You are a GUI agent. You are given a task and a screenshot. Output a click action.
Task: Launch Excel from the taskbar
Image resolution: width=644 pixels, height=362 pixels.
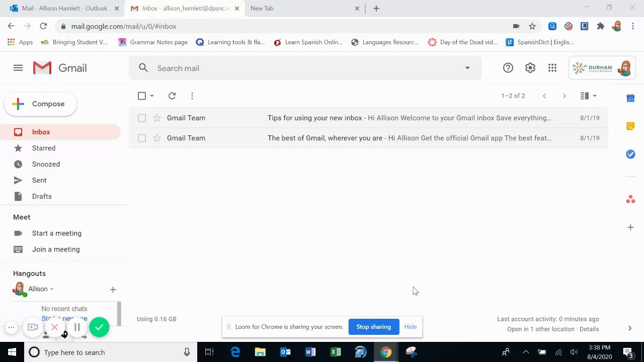pyautogui.click(x=336, y=352)
